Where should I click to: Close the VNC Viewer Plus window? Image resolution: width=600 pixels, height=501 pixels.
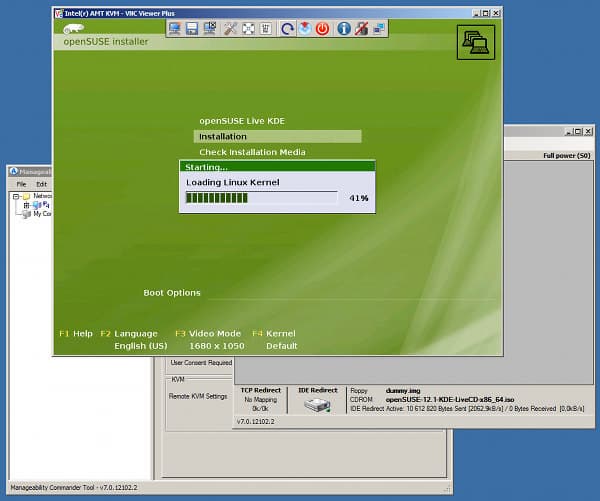496,13
